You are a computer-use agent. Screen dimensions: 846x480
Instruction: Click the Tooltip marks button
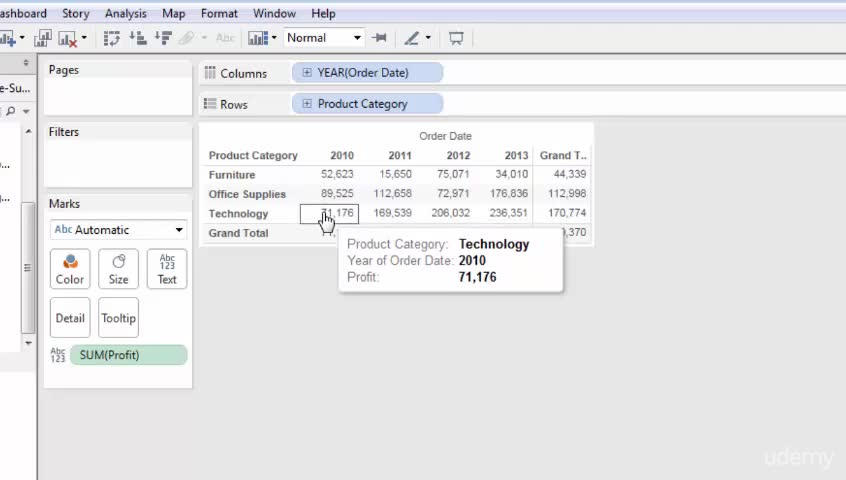click(118, 318)
